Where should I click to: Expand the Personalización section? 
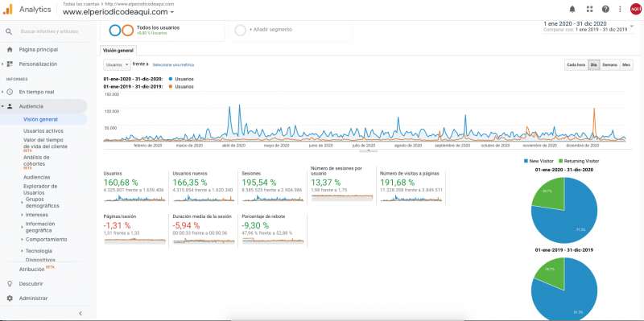coord(2,64)
